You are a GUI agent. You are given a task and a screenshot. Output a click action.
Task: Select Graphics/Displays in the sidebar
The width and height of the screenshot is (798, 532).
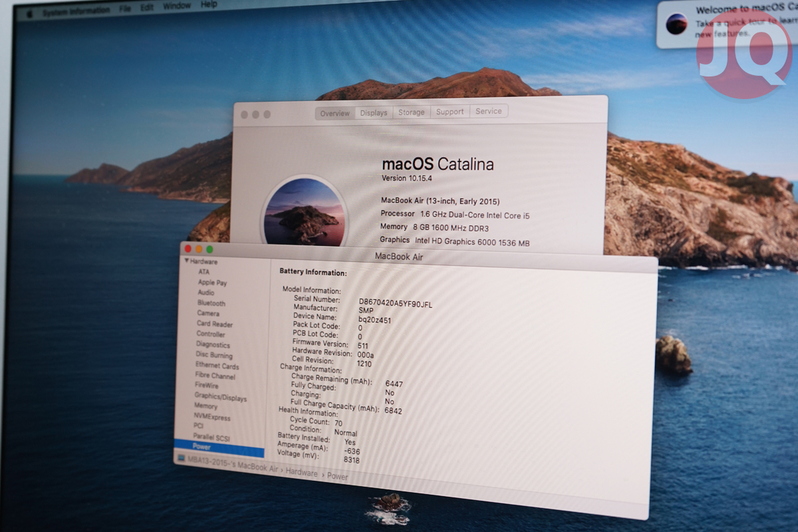coord(220,398)
